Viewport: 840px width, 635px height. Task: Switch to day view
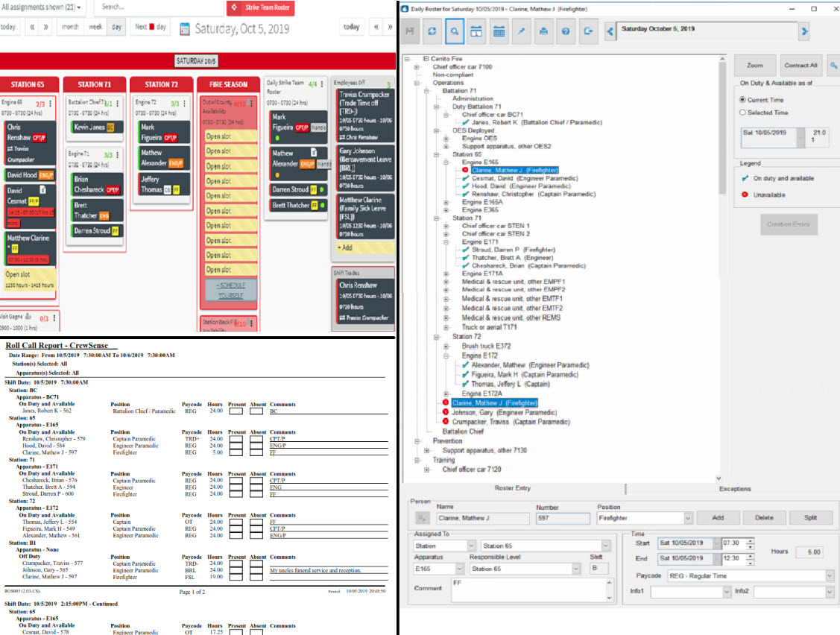coord(116,27)
